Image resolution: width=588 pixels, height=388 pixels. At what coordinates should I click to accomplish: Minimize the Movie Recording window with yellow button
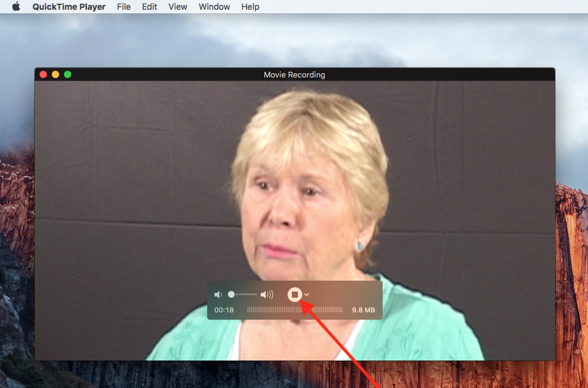(55, 74)
